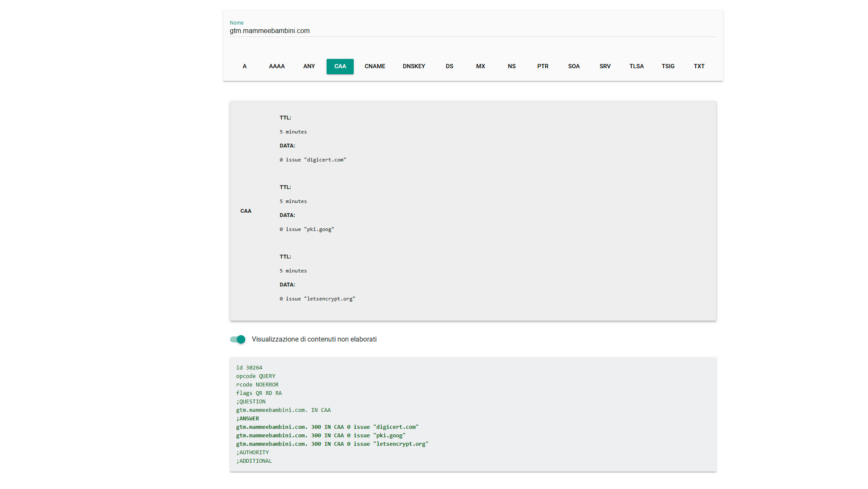Screen dimensions: 868x489
Task: Select the A record type button
Action: tap(244, 67)
